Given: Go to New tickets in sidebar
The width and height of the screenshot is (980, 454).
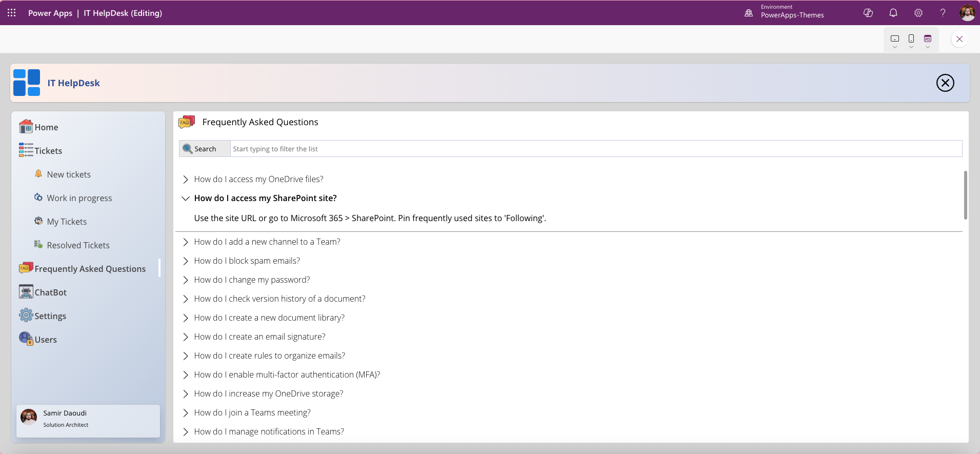Looking at the screenshot, I should tap(69, 174).
